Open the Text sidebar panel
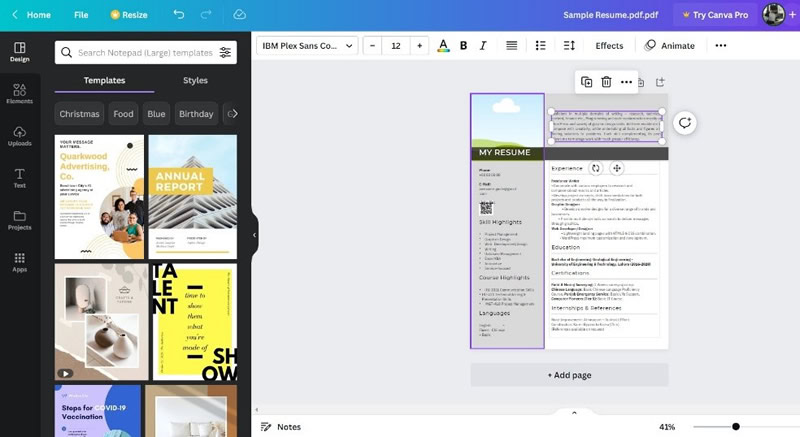Viewport: 800px width, 437px height. [19, 178]
